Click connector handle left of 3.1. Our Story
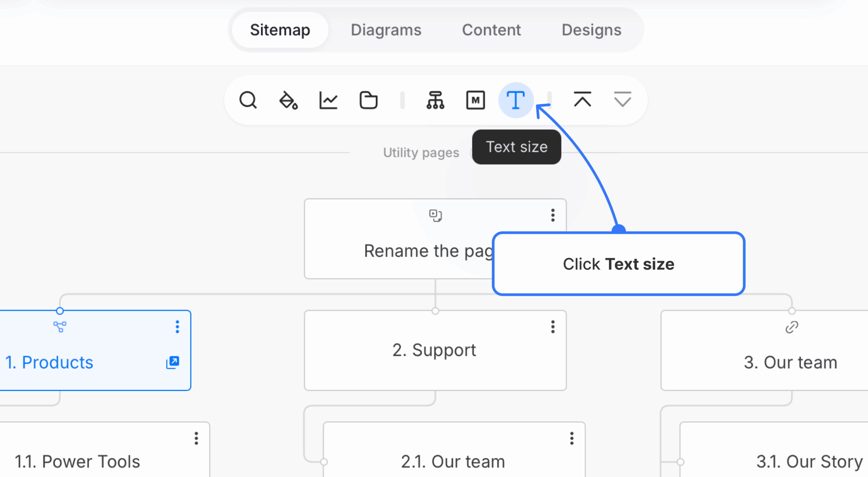 click(x=680, y=462)
